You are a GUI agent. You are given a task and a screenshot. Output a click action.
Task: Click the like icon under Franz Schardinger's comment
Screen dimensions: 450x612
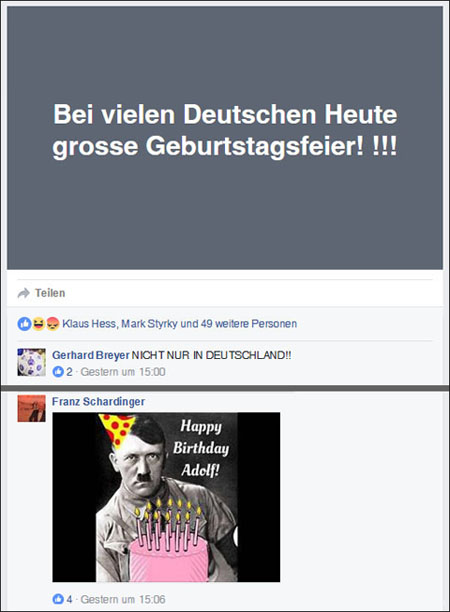pyautogui.click(x=58, y=599)
